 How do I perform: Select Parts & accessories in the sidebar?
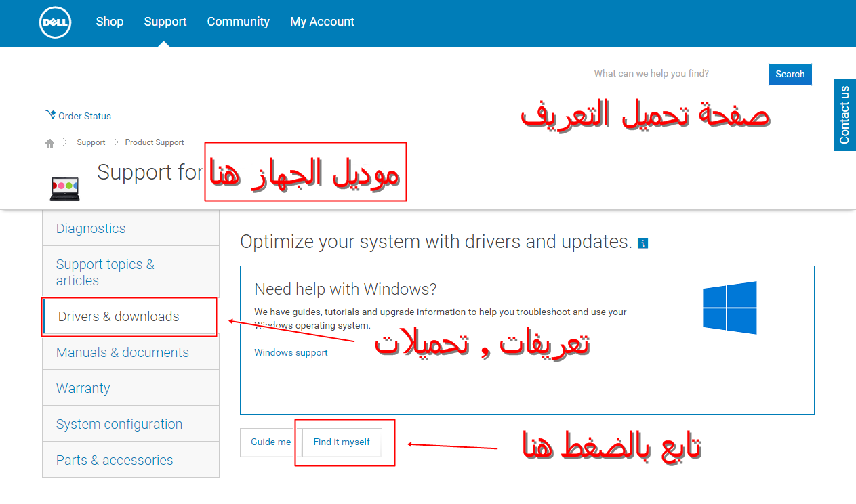tap(131, 460)
